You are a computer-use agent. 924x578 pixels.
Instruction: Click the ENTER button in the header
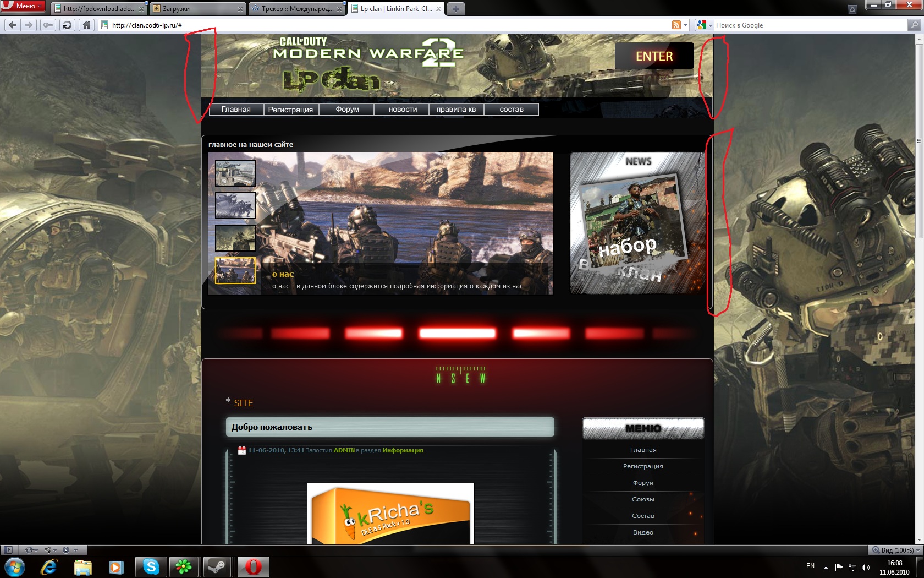654,56
